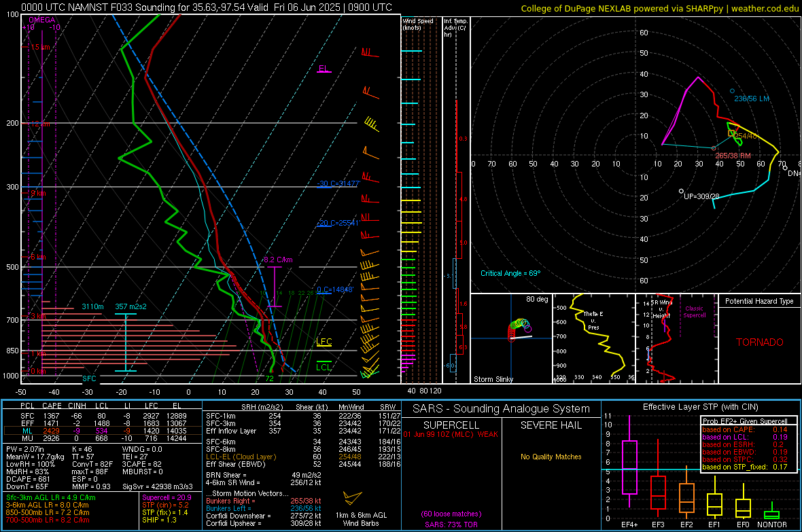The image size is (802, 532).
Task: Click the 3110m effective inflow top label
Action: point(92,306)
